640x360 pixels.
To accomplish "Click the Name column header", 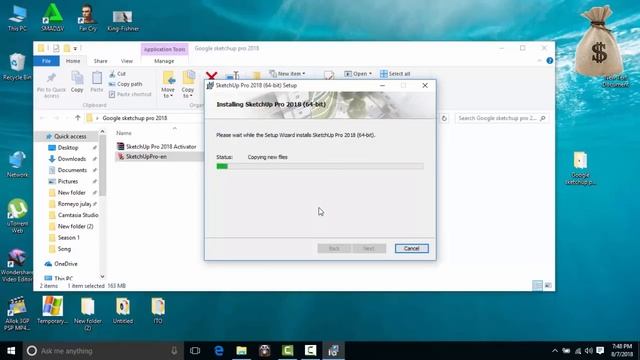I will 124,133.
